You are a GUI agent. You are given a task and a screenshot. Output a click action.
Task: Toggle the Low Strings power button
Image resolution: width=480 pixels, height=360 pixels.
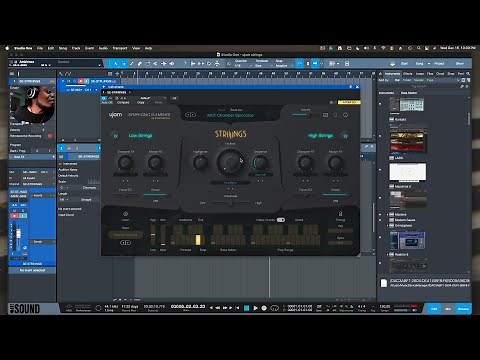116,136
